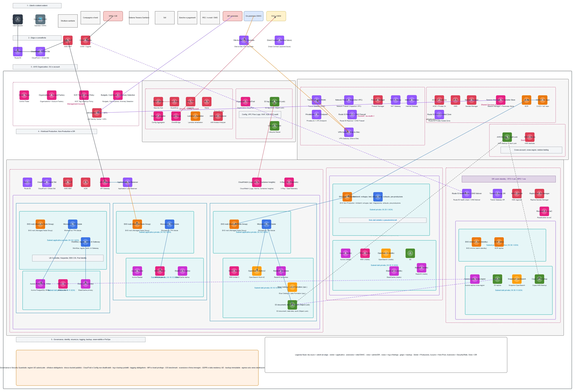
Task: Select the Application Load Balancer icon
Action: [128, 182]
